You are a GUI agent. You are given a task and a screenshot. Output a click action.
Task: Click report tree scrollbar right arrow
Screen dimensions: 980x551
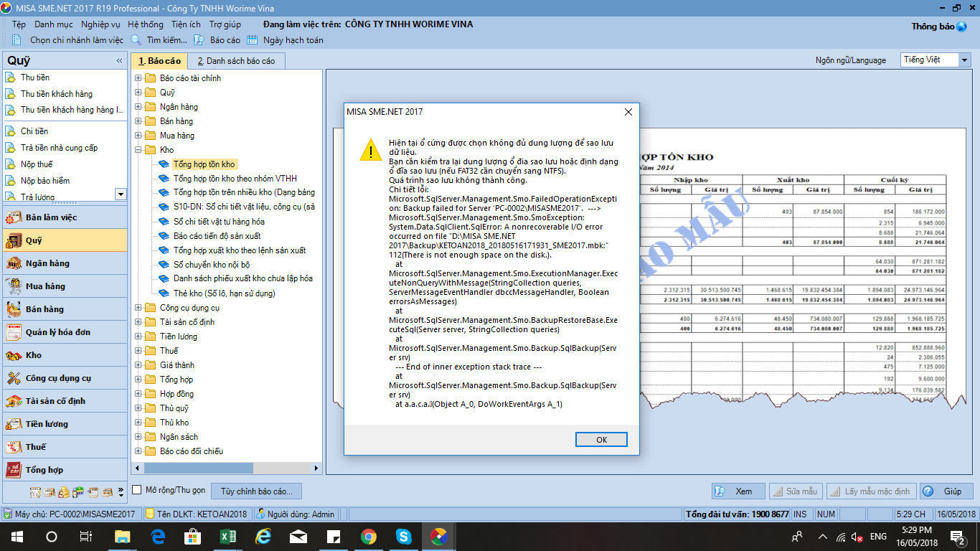click(x=316, y=468)
